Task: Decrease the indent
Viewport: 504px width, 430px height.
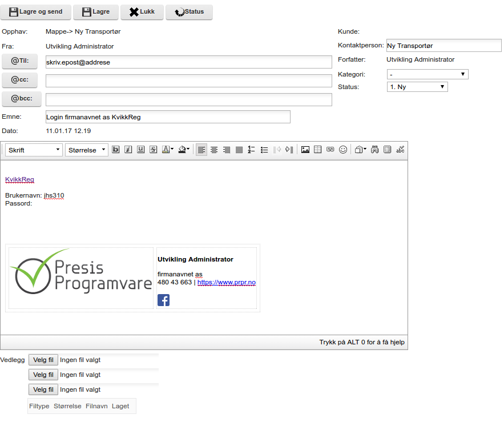Action: pos(277,150)
